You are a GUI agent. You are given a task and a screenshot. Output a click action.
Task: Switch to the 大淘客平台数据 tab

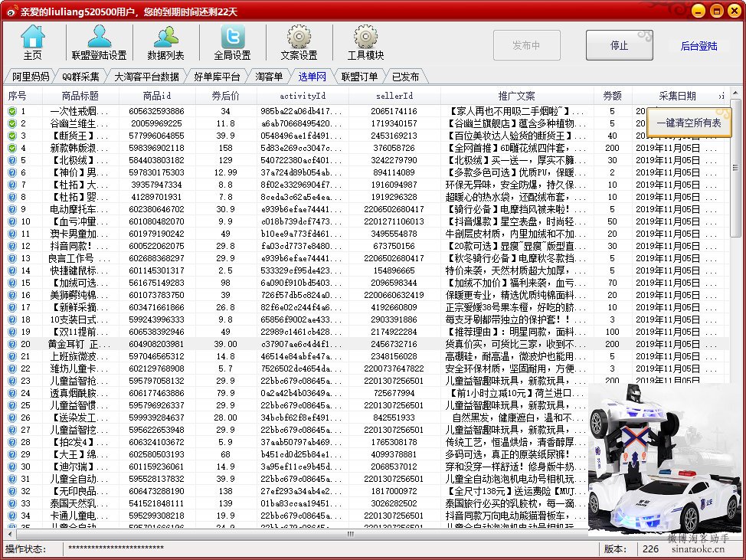147,77
